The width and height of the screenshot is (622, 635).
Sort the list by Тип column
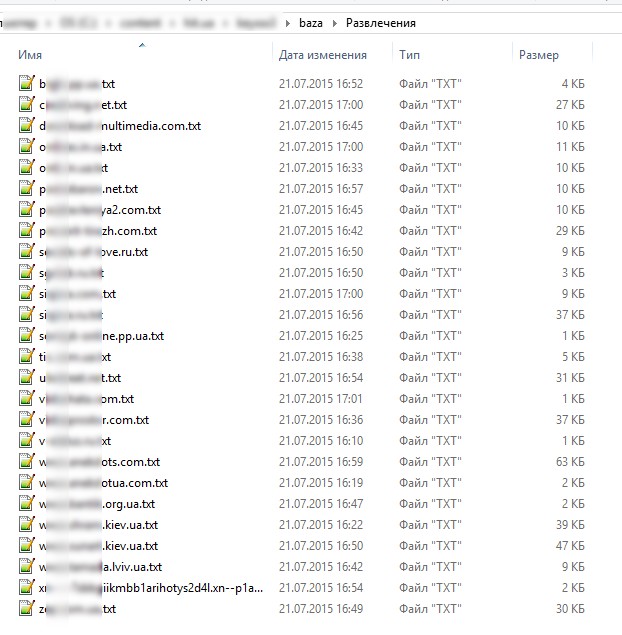pyautogui.click(x=409, y=55)
